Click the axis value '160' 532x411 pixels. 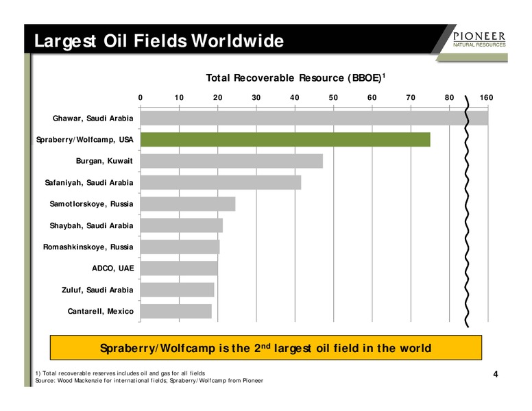pos(487,98)
